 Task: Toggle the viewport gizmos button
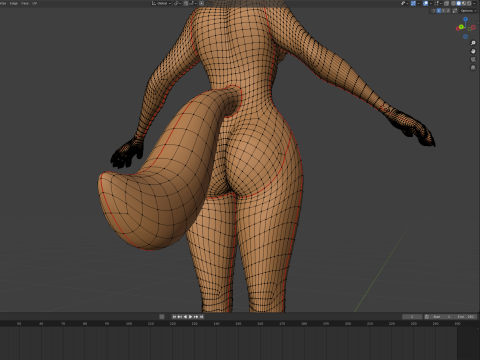pyautogui.click(x=413, y=3)
